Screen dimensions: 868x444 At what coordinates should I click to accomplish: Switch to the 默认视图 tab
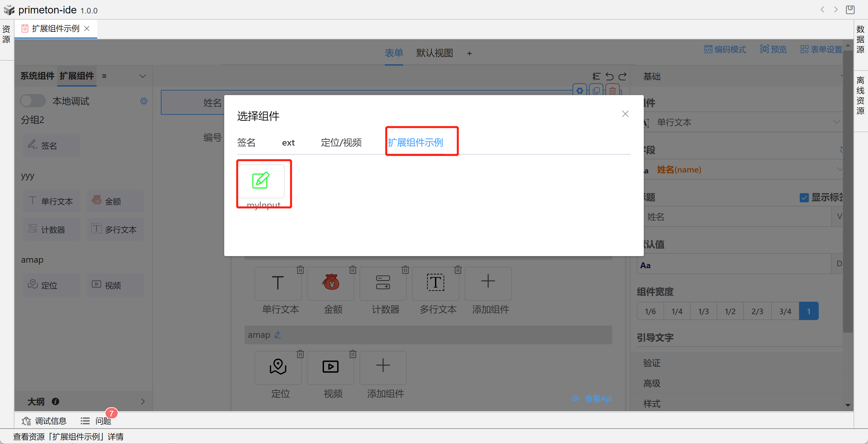point(434,53)
